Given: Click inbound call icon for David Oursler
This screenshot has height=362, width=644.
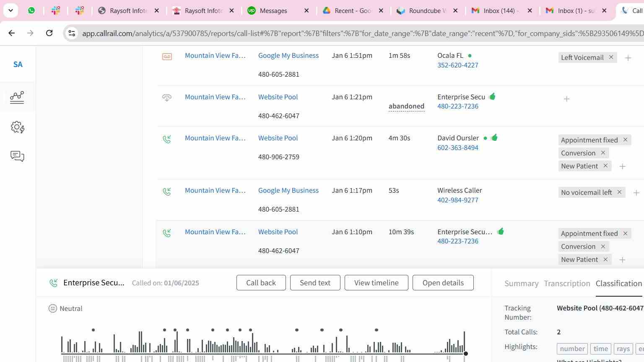Looking at the screenshot, I should point(167,139).
